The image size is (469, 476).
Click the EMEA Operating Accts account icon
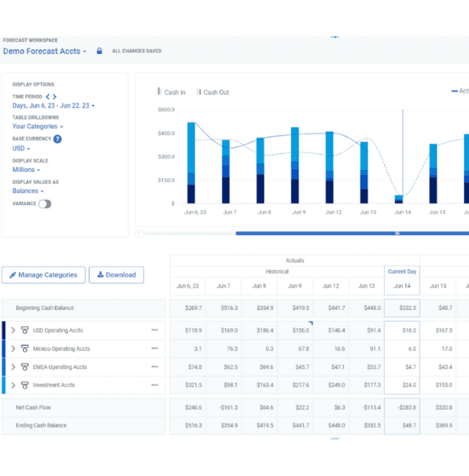25,367
